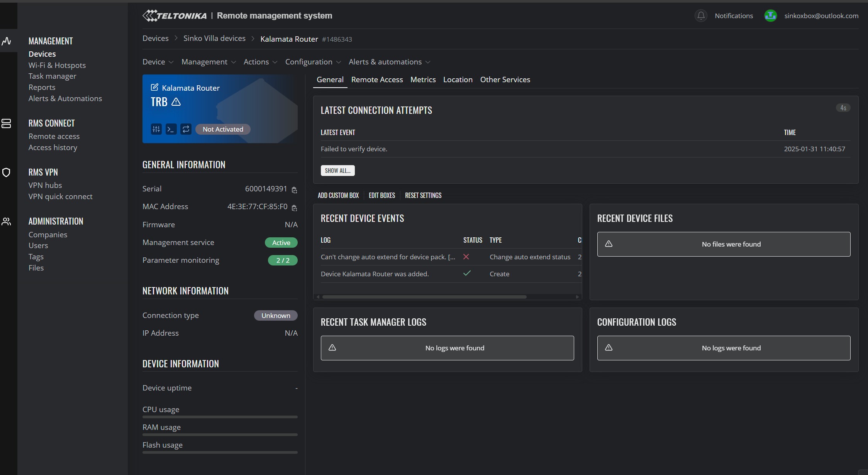Click the Unknown connection type badge
This screenshot has width=868, height=475.
pyautogui.click(x=276, y=315)
